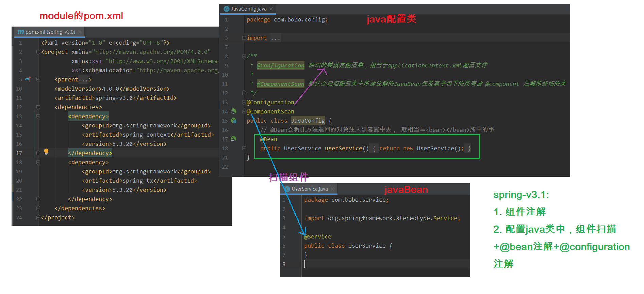Click the bean navigation gutter icon on line 17
The height and width of the screenshot is (294, 644).
pyautogui.click(x=233, y=139)
